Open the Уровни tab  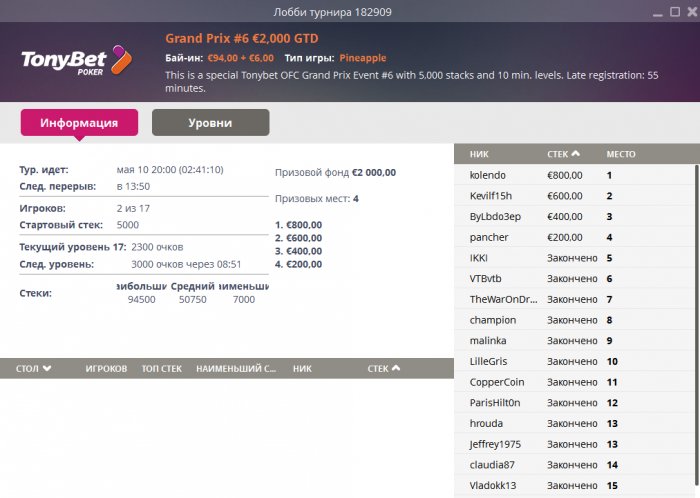(x=210, y=123)
